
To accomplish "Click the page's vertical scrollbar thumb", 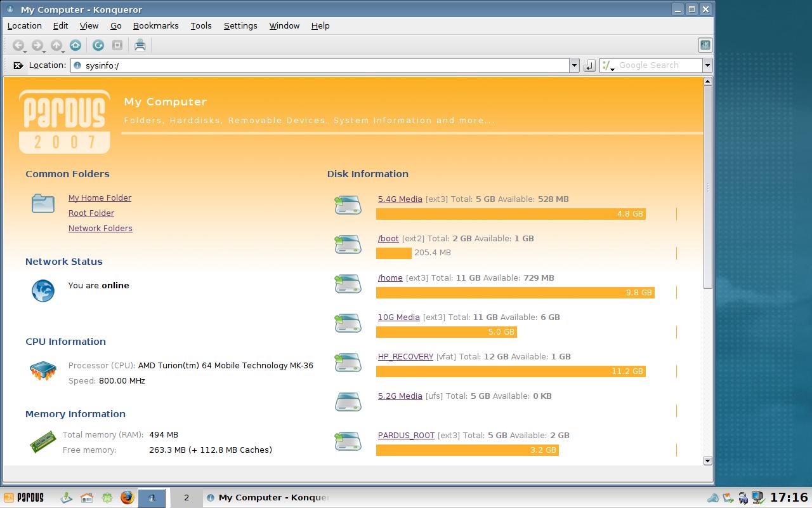I will (708, 187).
